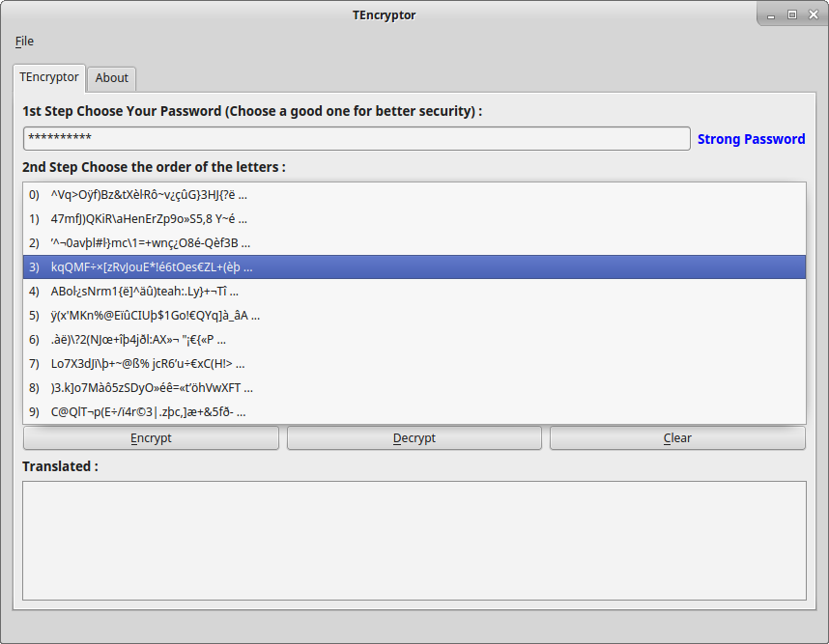Maximize the TEncryptor window

pyautogui.click(x=792, y=14)
